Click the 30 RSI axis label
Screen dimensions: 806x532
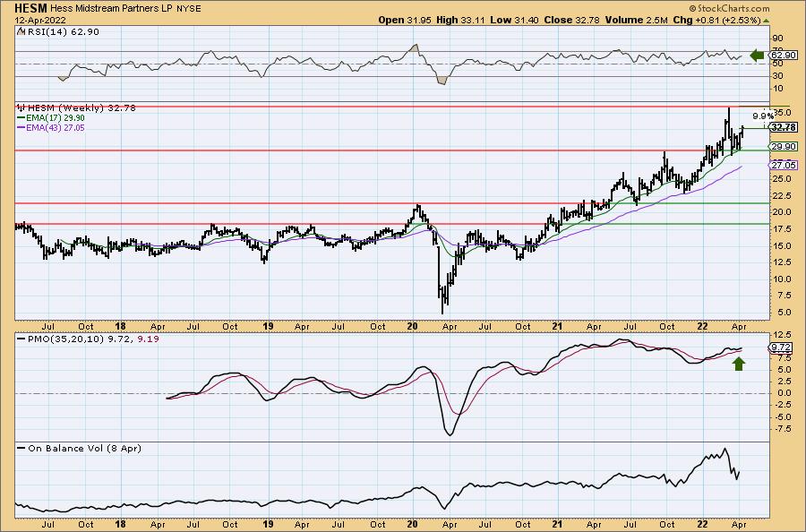coord(777,76)
